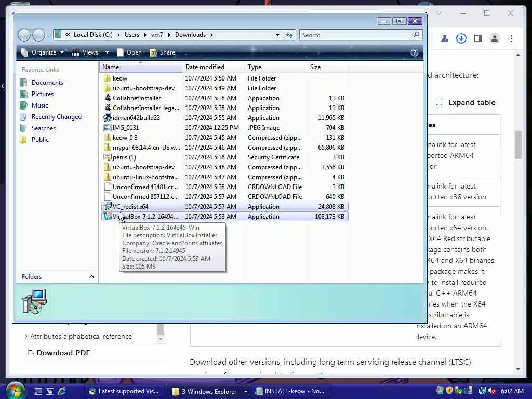The height and width of the screenshot is (399, 532).
Task: Open the browser profile avatar icon
Action: (495, 38)
